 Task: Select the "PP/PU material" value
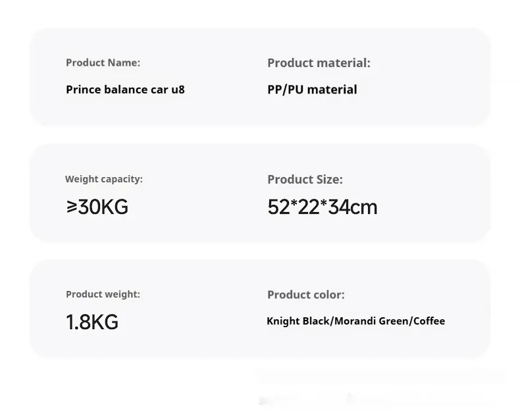pos(312,90)
